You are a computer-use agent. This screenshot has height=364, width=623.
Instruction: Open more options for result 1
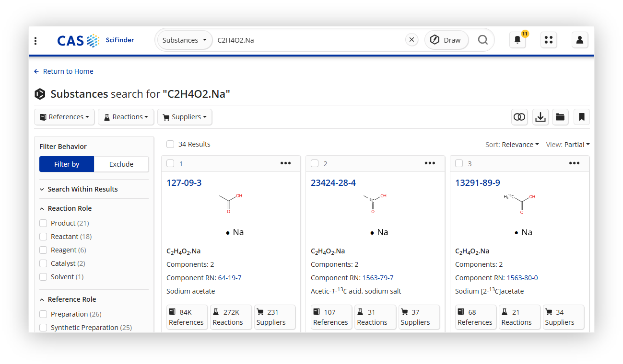pos(285,163)
